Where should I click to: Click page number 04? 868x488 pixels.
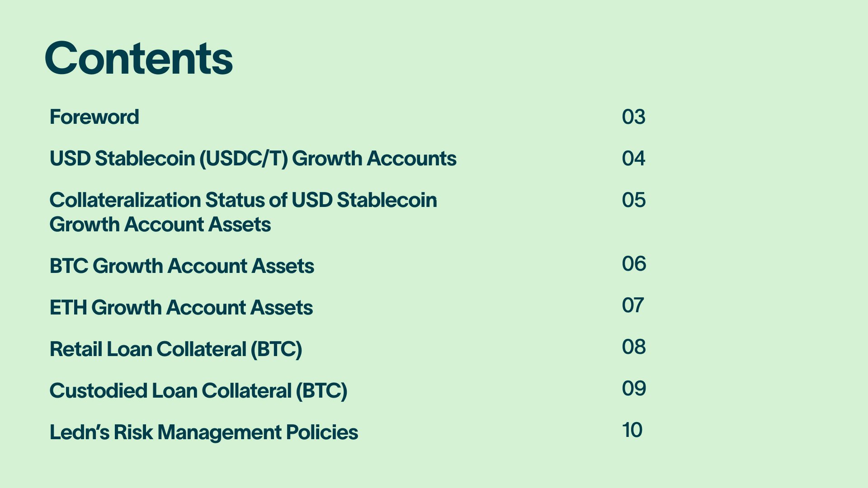pos(633,159)
